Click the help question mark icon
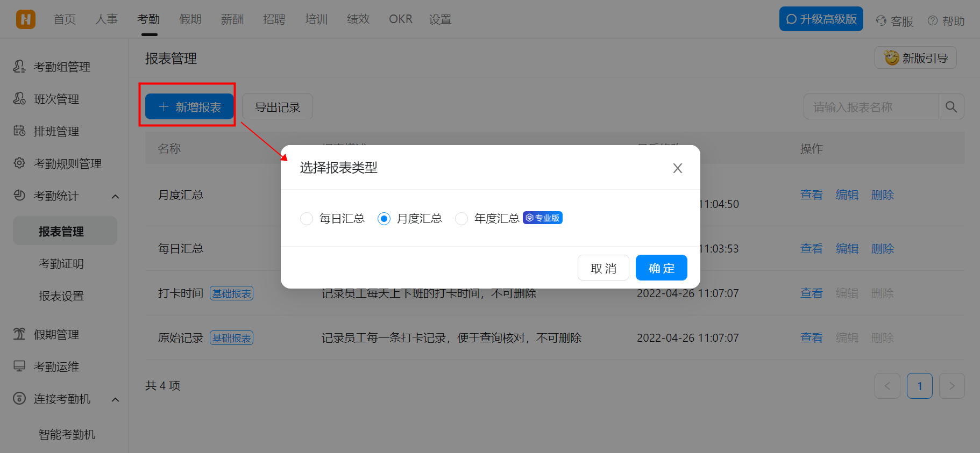 coord(933,21)
